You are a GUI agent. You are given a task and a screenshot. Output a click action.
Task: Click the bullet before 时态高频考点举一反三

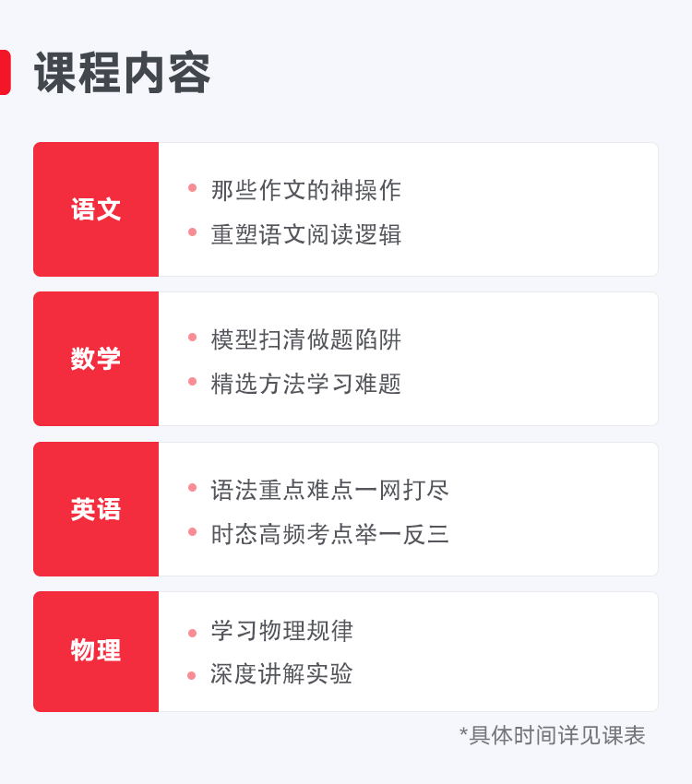(x=192, y=532)
